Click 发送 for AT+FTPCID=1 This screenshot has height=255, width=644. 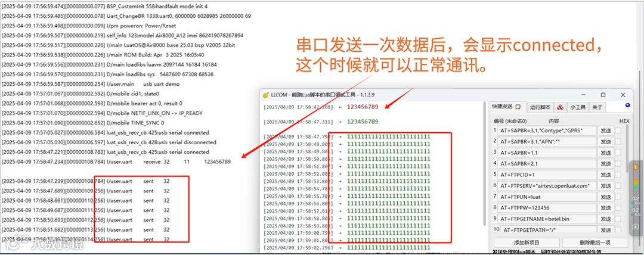point(606,175)
